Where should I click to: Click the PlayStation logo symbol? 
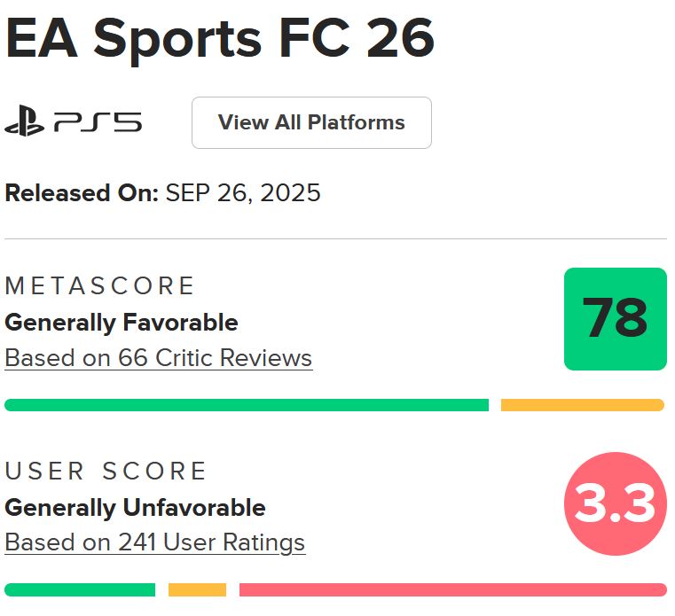click(x=24, y=122)
